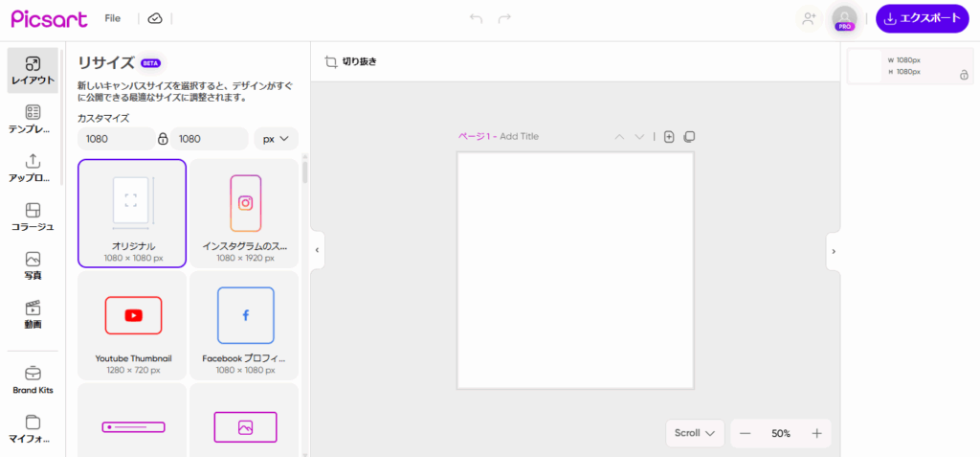Click the Add Title page title text
The height and width of the screenshot is (457, 980).
point(519,136)
